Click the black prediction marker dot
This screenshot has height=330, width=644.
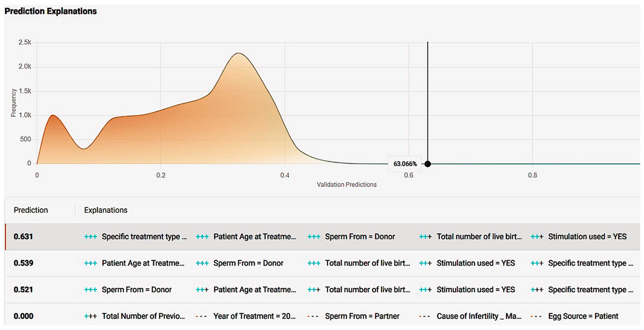pyautogui.click(x=428, y=164)
